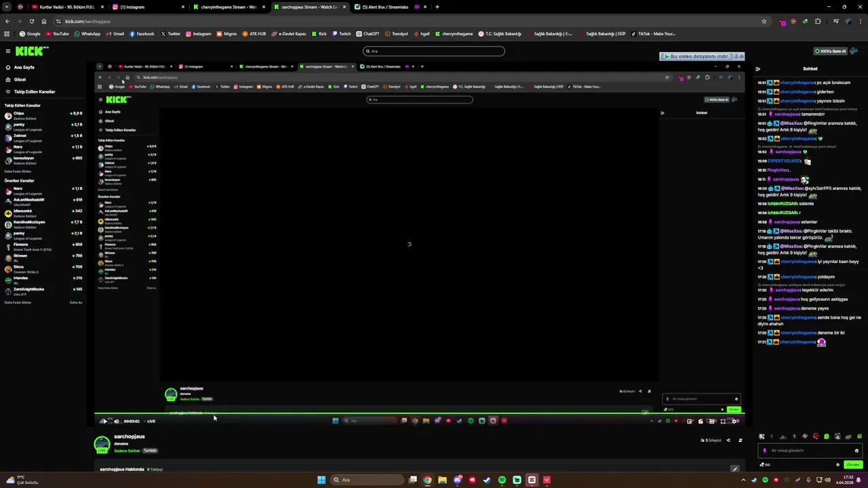Toggle player fullscreen mode
Screen dimensions: 868x488
pyautogui.click(x=723, y=421)
